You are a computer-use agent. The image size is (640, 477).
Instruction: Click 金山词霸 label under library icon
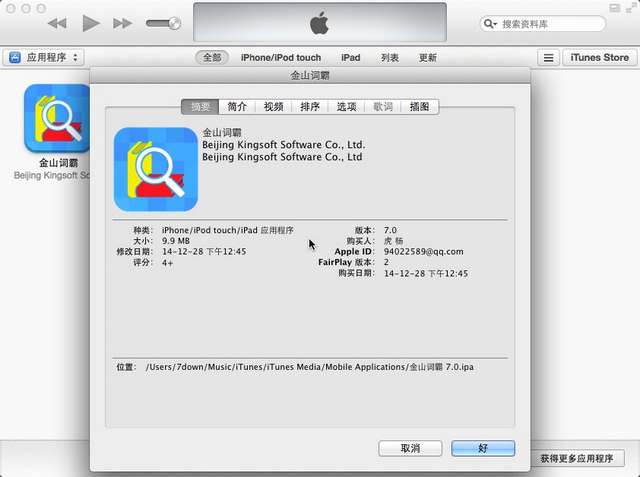pos(58,163)
